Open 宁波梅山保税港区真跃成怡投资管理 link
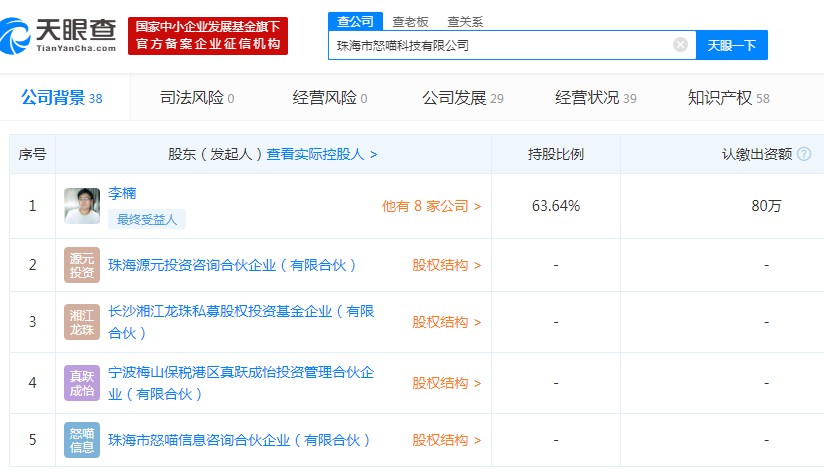The image size is (824, 472). click(241, 383)
